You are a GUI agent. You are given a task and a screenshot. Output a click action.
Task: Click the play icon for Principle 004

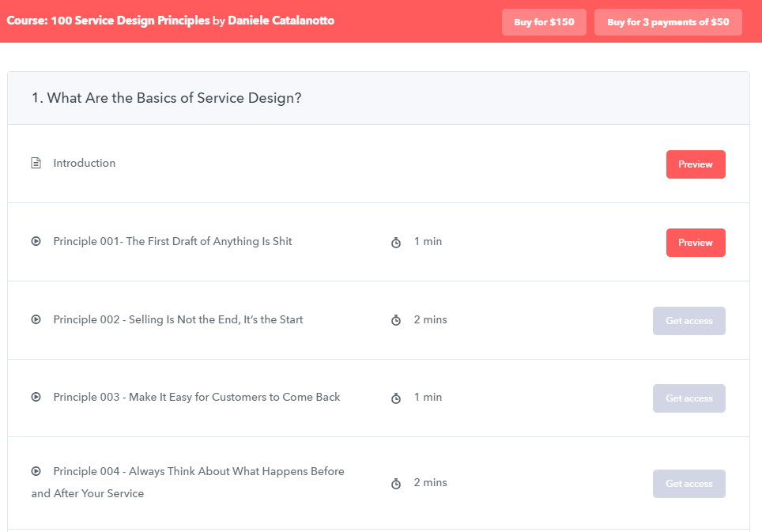click(x=36, y=471)
